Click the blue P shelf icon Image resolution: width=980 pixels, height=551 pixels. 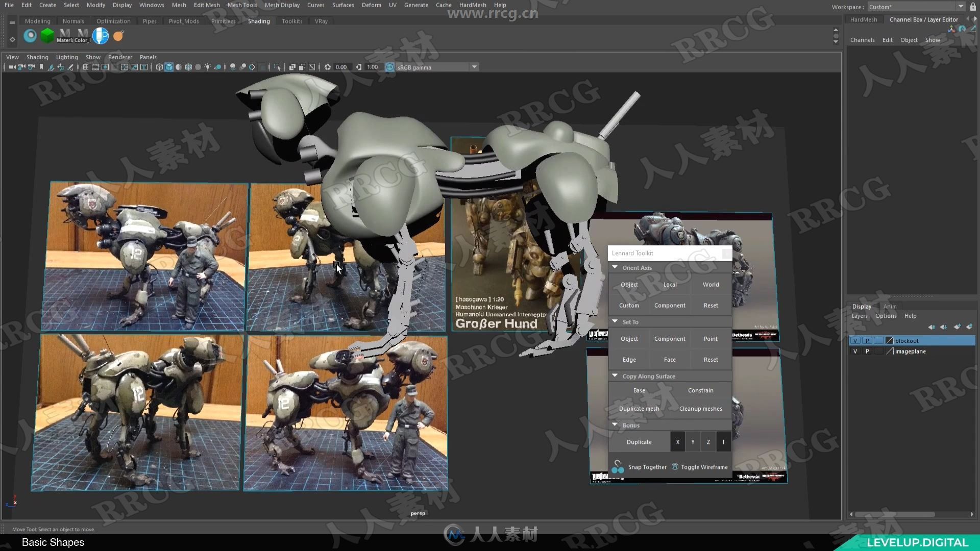coord(101,36)
